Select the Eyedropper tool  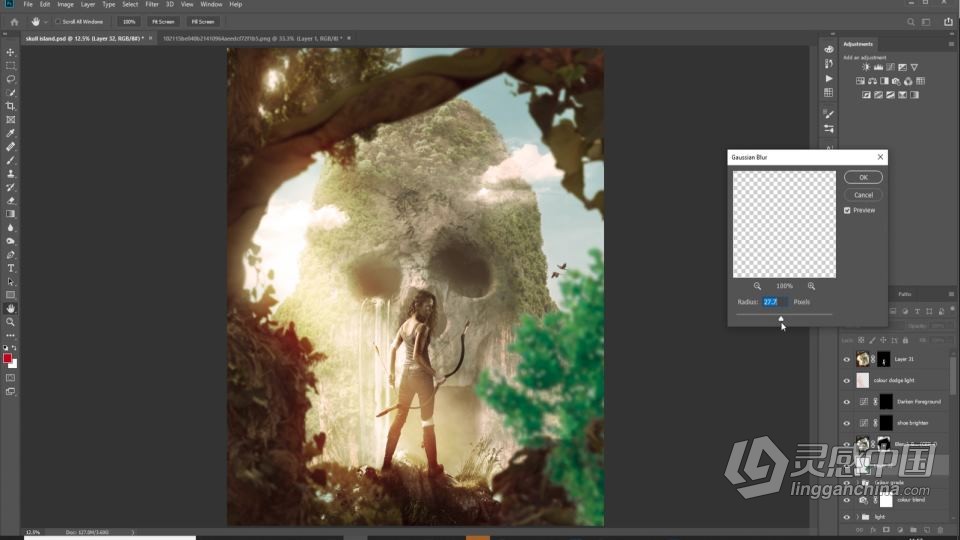pos(10,133)
